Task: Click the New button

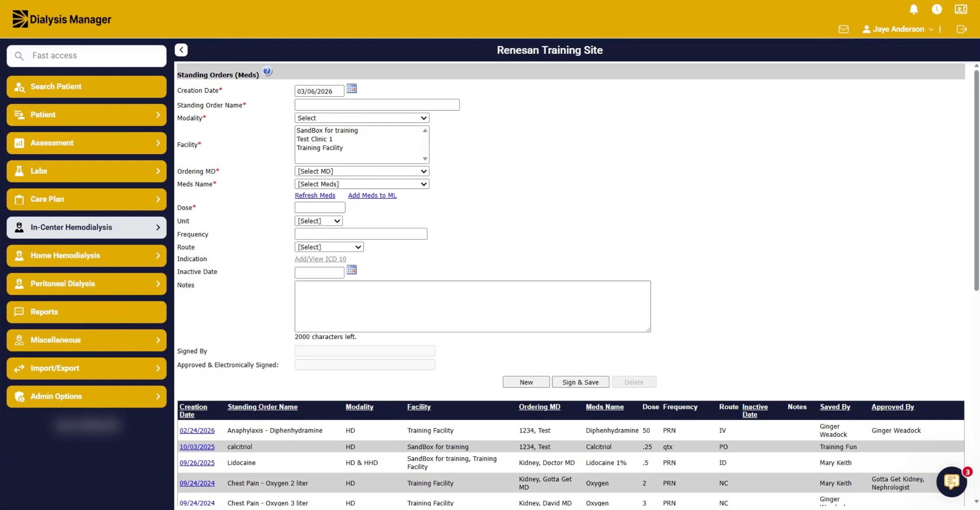Action: coord(526,382)
